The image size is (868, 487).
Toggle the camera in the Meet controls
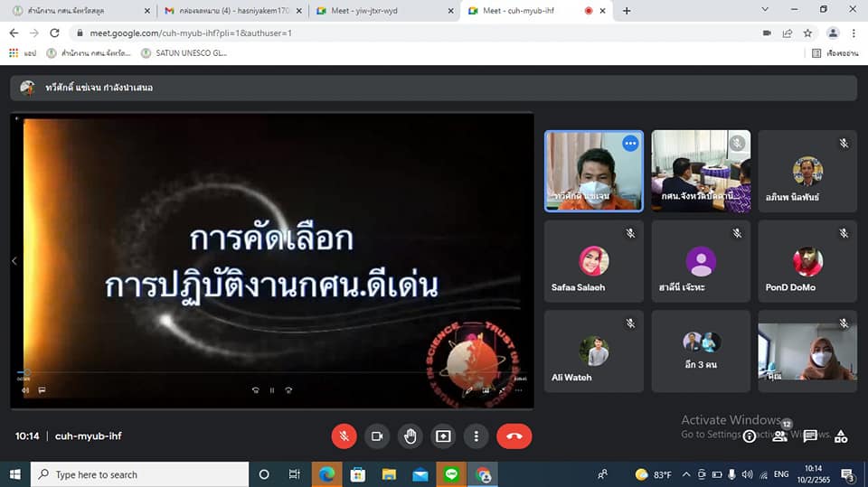point(377,435)
